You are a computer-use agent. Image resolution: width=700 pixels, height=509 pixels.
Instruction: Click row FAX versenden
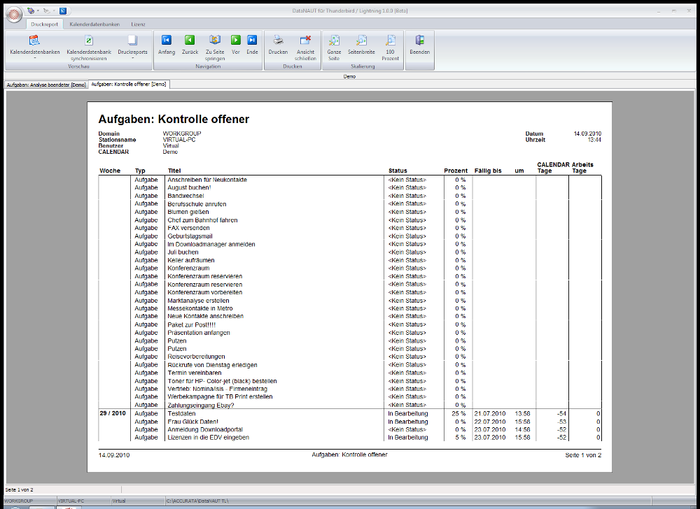coord(350,228)
